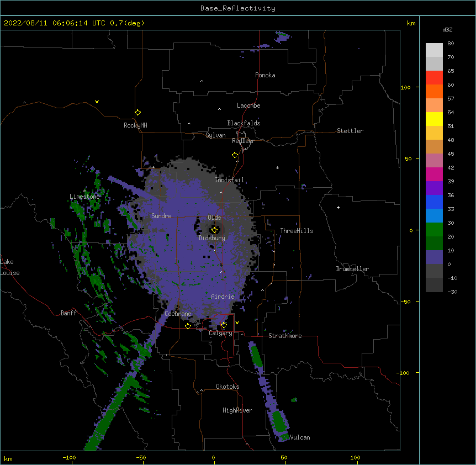476x465 pixels.
Task: Select the blue 36–33 dBZ legend swatch
Action: 434,202
